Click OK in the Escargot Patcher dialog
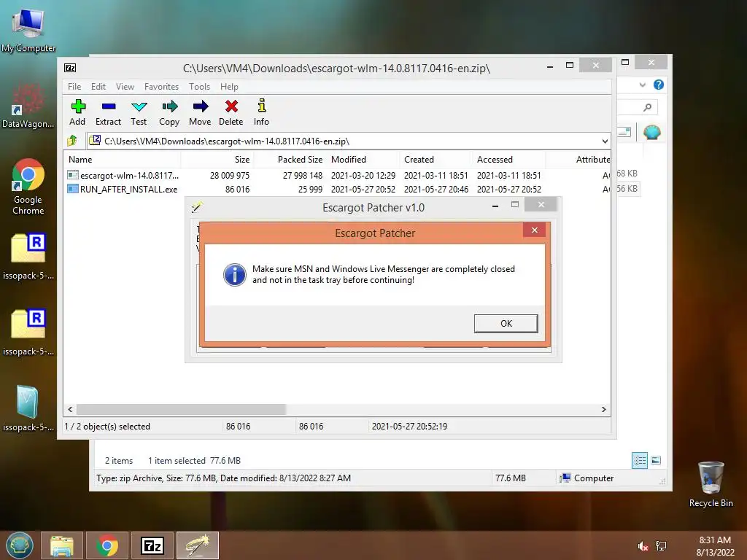747x560 pixels. coord(506,323)
